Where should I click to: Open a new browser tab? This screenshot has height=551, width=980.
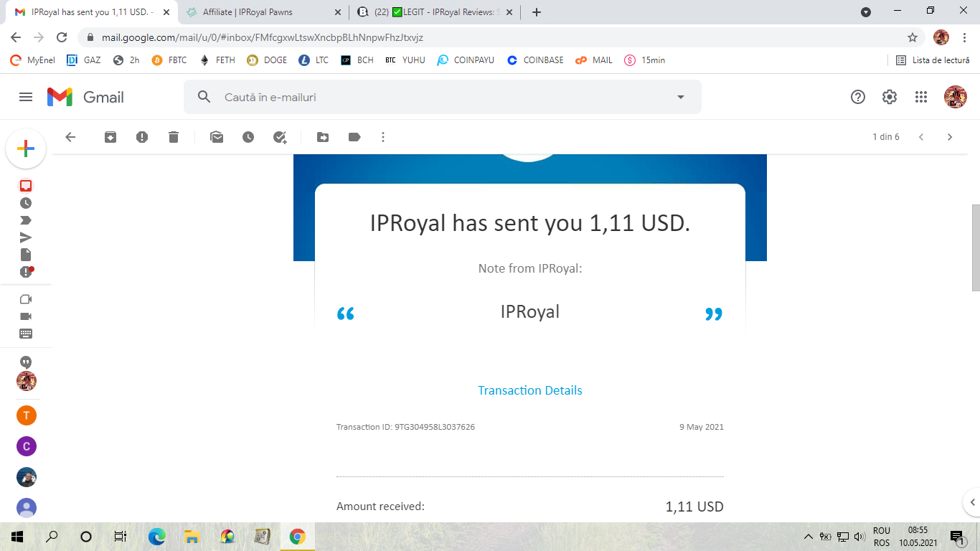537,12
